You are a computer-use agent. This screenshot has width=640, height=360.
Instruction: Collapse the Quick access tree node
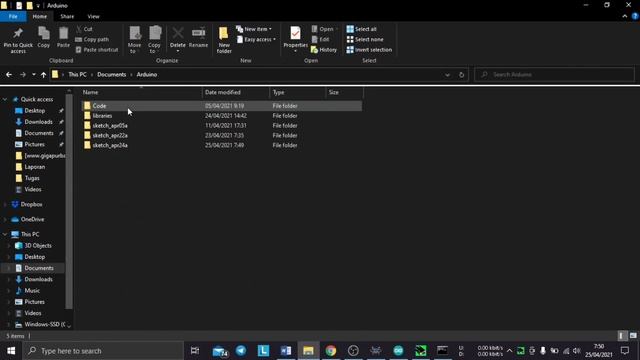(5, 99)
